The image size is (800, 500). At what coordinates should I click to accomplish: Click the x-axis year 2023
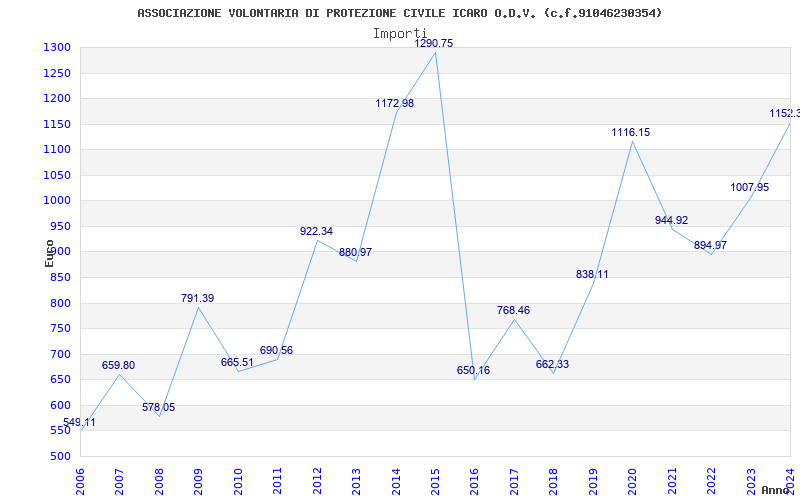click(x=751, y=481)
